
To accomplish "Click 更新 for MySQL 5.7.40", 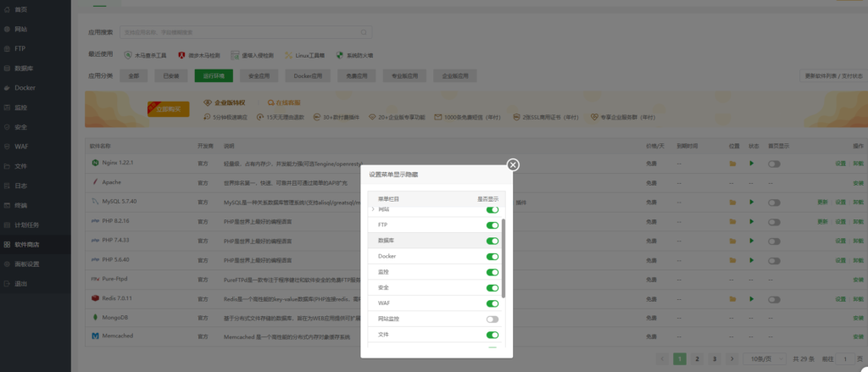I will pos(822,203).
